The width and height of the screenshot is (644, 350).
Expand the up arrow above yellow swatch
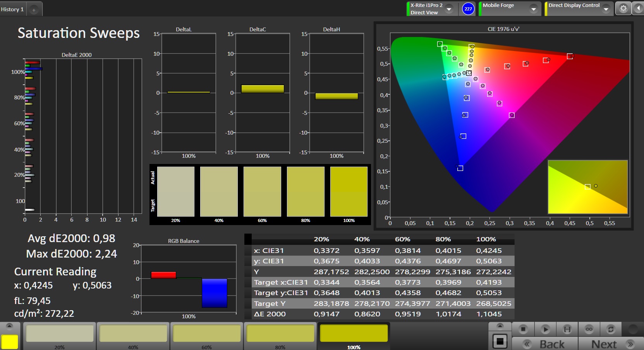[10, 326]
